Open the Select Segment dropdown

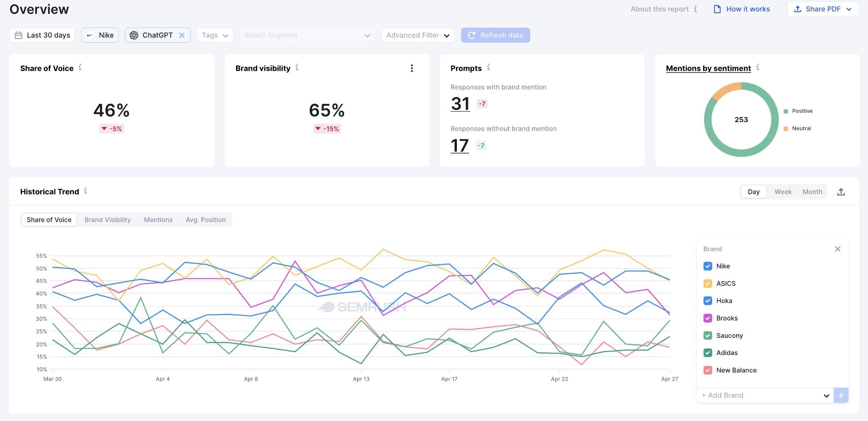[x=307, y=35]
